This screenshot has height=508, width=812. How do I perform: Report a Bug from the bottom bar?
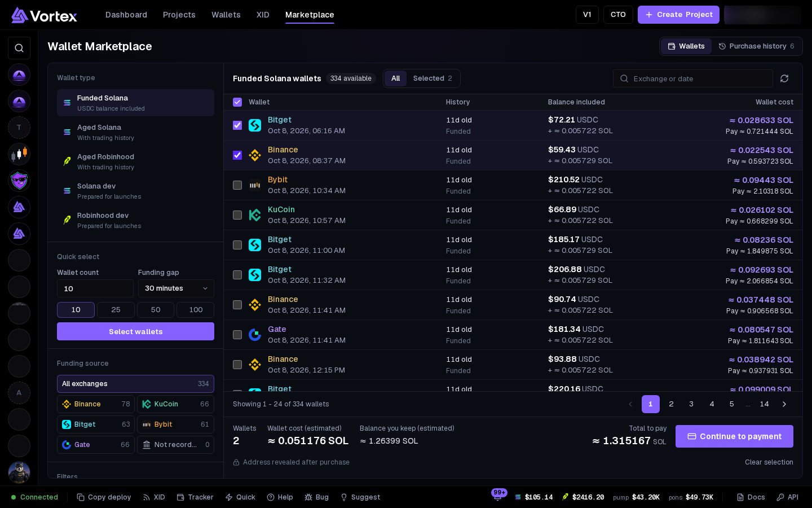316,497
